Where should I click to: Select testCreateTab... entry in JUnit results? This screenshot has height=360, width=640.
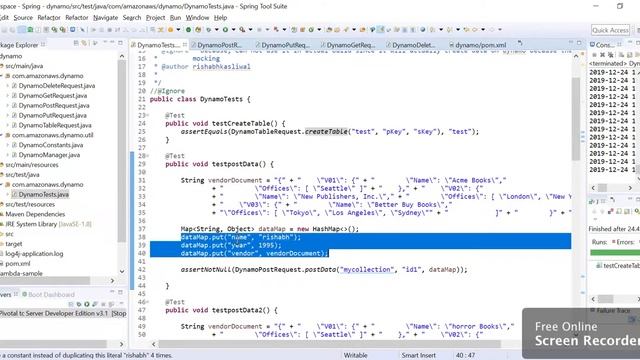click(618, 266)
